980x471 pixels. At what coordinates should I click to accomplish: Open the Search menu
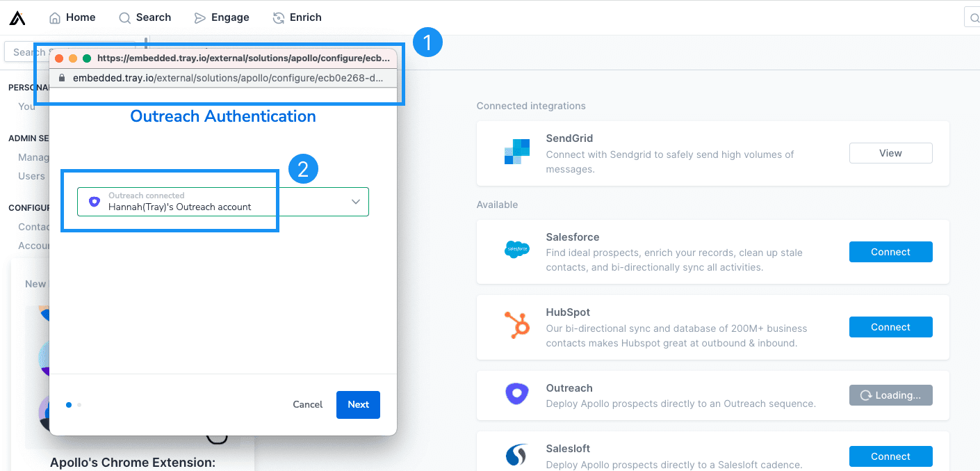pos(145,17)
